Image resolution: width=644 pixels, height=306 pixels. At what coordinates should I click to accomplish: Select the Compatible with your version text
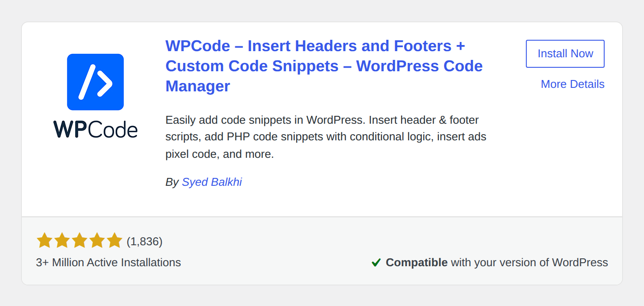(x=497, y=262)
